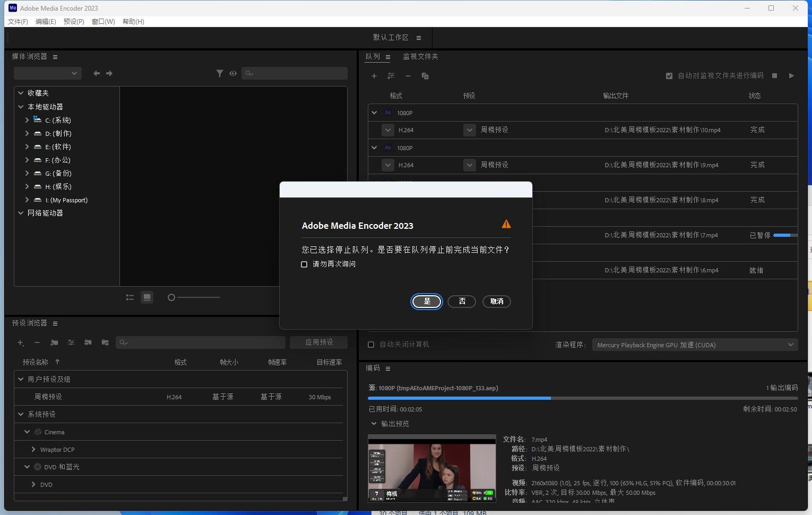This screenshot has height=515, width=812.
Task: Create a new preset with plus icon
Action: (21, 342)
